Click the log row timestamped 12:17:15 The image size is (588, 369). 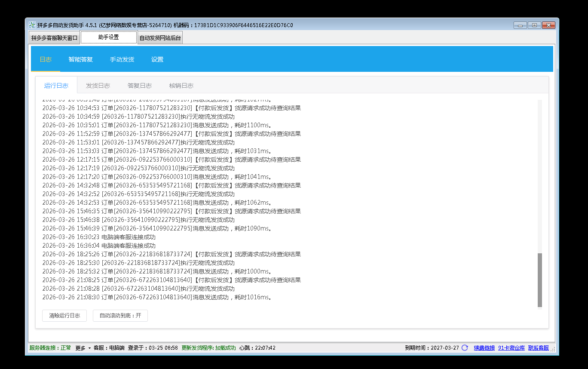click(x=171, y=160)
